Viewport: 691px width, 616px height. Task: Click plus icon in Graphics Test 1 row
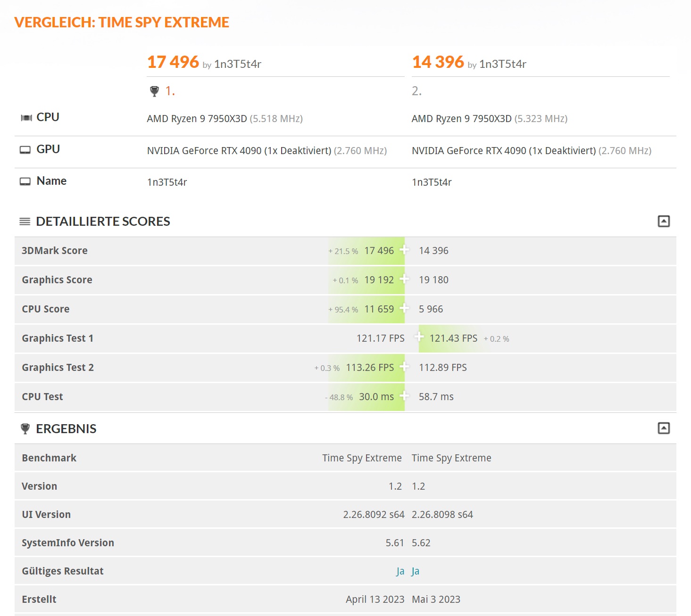(419, 337)
